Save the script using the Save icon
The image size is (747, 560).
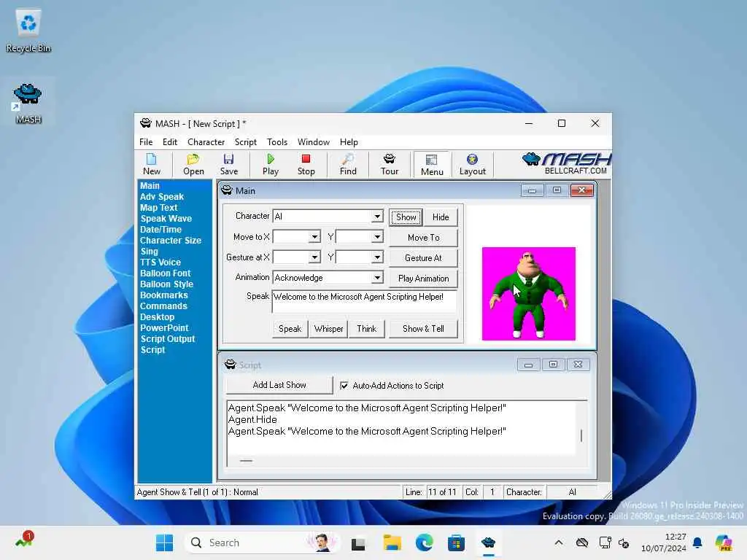point(228,164)
